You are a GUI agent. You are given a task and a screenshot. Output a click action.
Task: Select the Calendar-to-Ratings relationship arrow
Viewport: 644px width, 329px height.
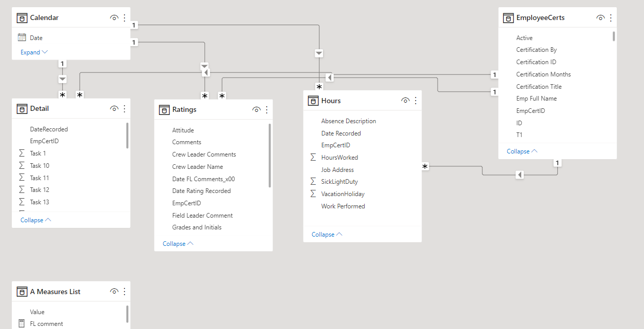(x=204, y=66)
